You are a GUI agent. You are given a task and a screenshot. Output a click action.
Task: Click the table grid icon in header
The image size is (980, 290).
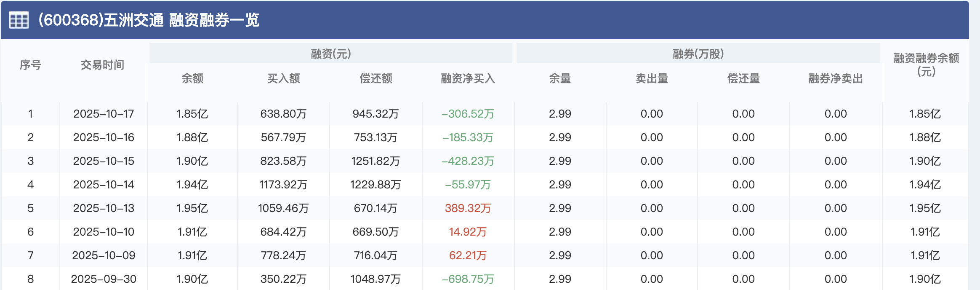point(19,20)
